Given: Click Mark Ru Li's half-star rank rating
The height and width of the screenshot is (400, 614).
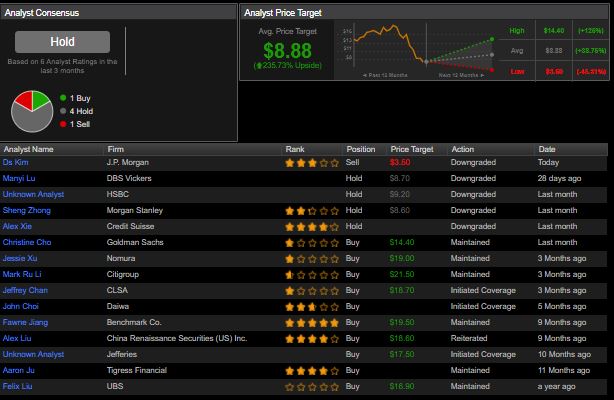Looking at the screenshot, I should tap(312, 275).
